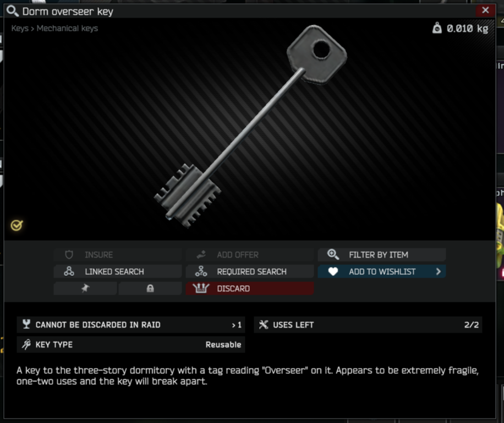Click the yellow checkmark badge icon
The width and height of the screenshot is (504, 423).
[x=17, y=225]
